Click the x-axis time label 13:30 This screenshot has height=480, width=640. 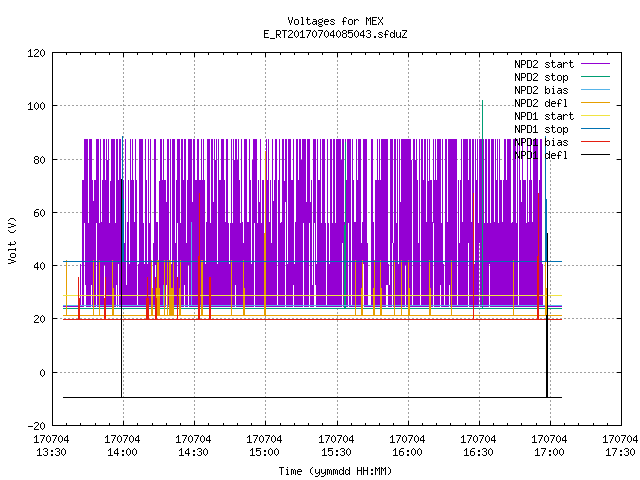pos(51,453)
